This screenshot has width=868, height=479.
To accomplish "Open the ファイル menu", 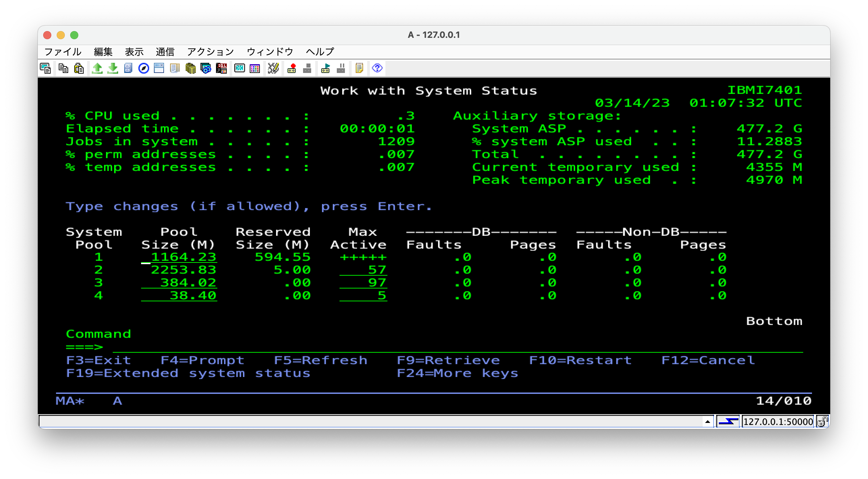I will coord(63,52).
